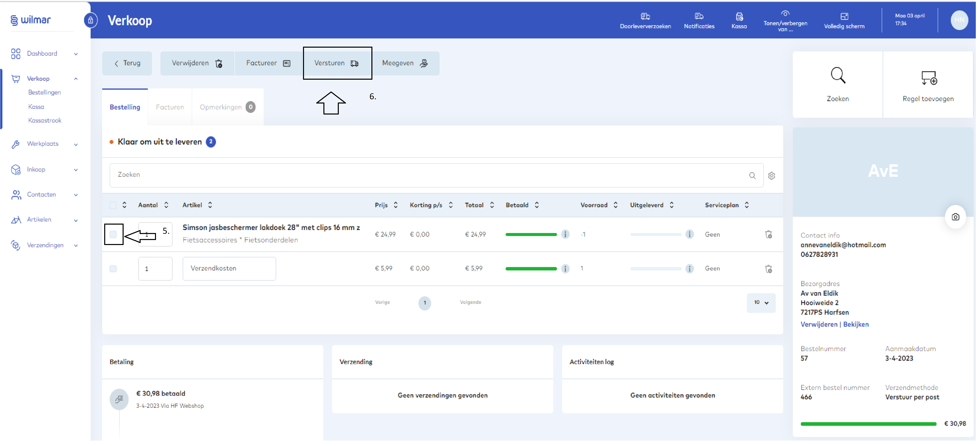Open the Opmerkingen tab

click(229, 107)
